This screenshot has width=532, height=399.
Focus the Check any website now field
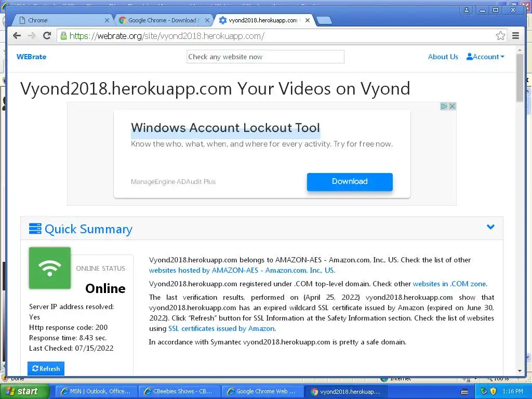pos(265,57)
